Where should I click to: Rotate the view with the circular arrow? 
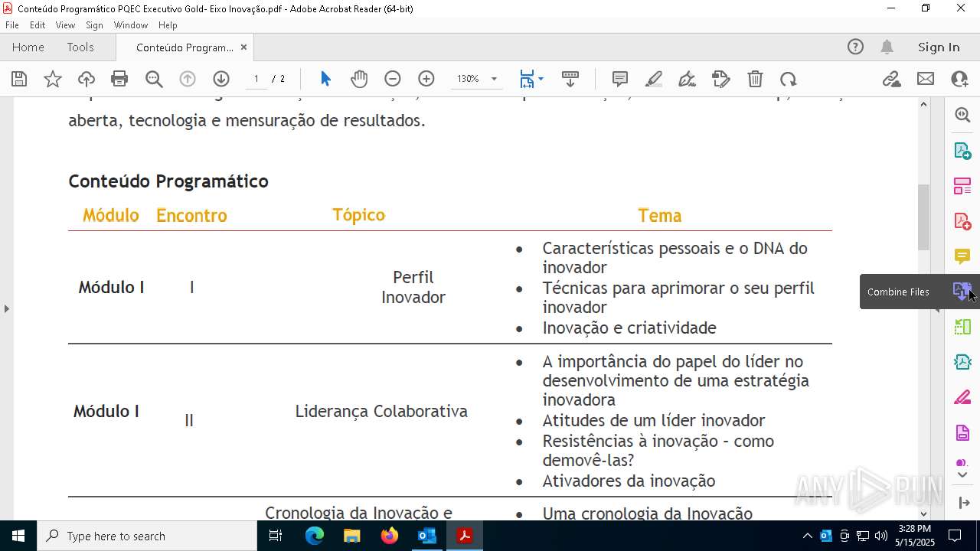(789, 79)
